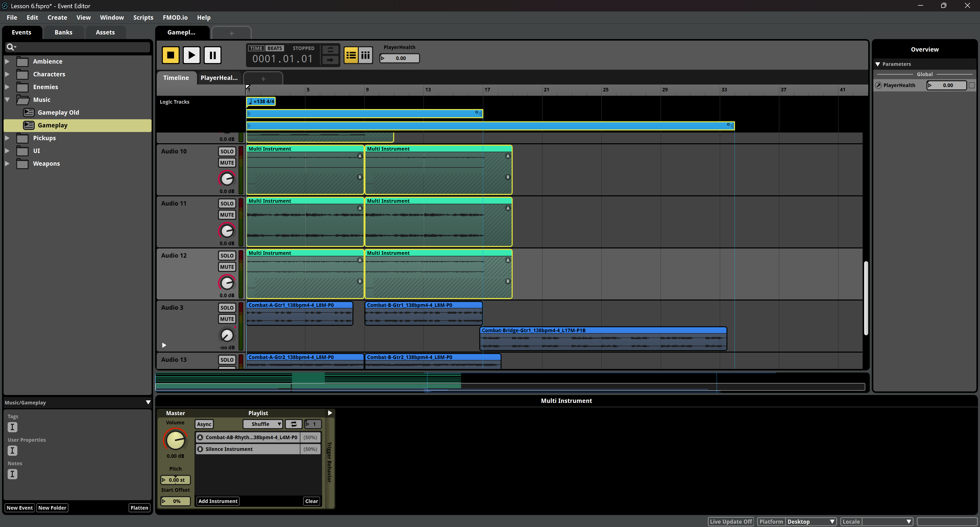
Task: Expand the Enemies folder
Action: tap(7, 87)
